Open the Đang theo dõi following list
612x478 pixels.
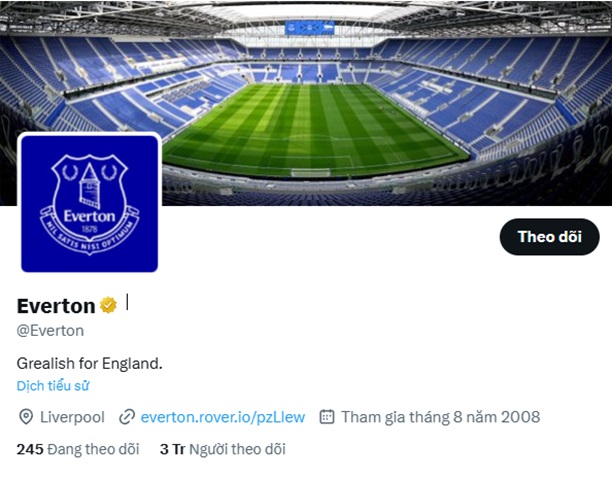[x=94, y=449]
